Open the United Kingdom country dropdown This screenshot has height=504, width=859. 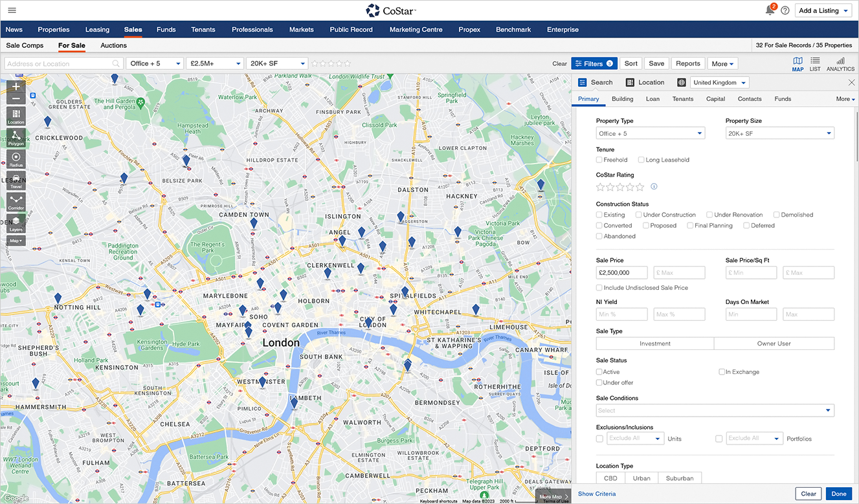pyautogui.click(x=720, y=82)
